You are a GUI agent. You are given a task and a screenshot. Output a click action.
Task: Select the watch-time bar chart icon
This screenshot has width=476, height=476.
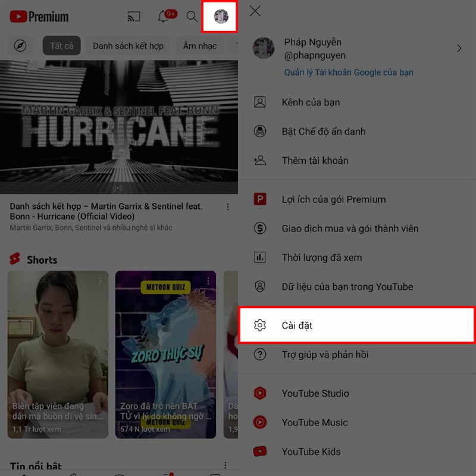tap(260, 258)
